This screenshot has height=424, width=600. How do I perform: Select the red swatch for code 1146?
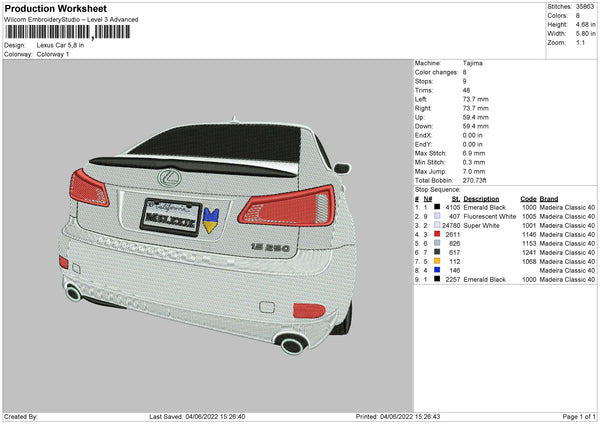pos(437,234)
